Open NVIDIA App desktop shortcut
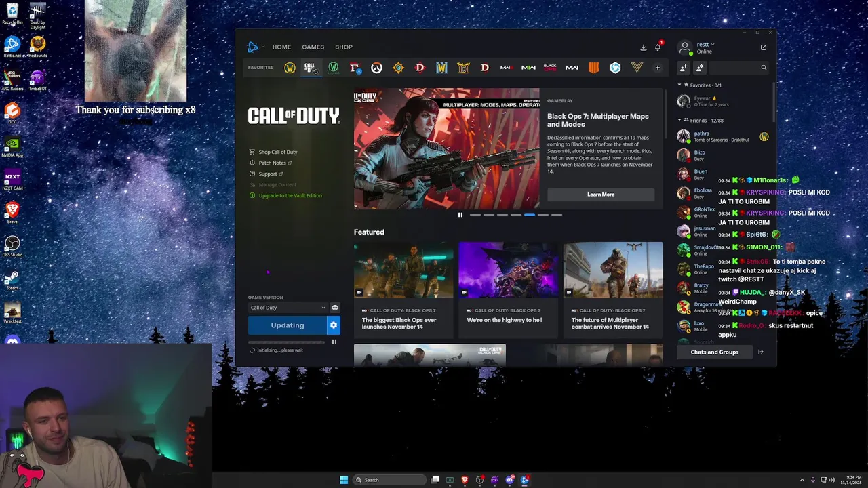This screenshot has height=488, width=868. (x=12, y=147)
